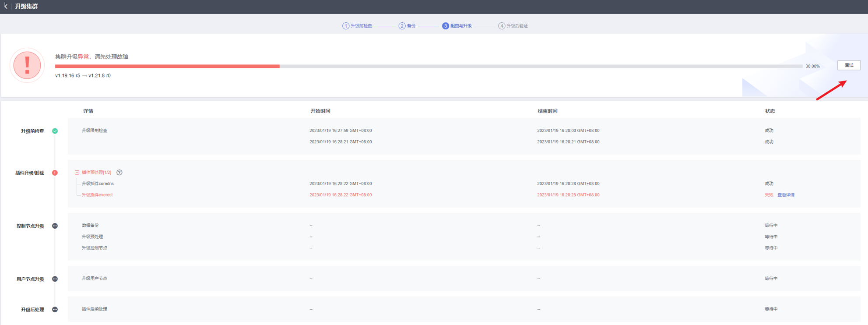Viewport: 868px width, 325px height.
Task: Click the 升级限制检查 detail entry
Action: tap(95, 131)
